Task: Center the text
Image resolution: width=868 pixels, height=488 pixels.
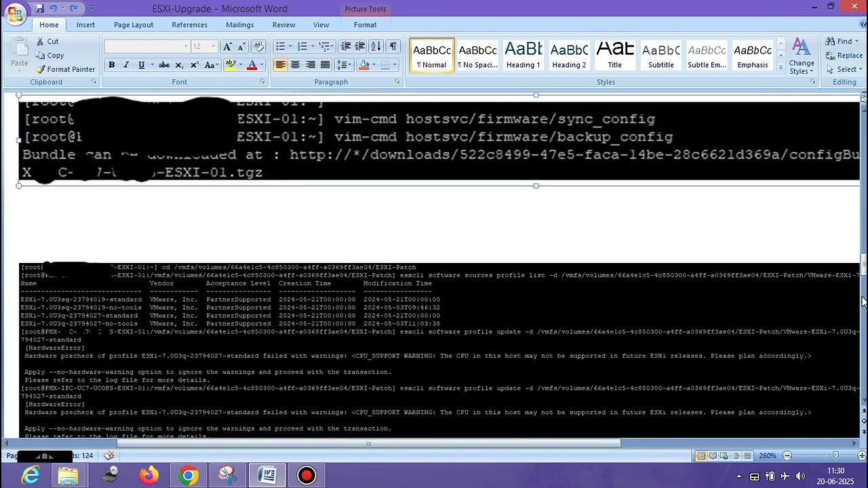Action: point(295,65)
